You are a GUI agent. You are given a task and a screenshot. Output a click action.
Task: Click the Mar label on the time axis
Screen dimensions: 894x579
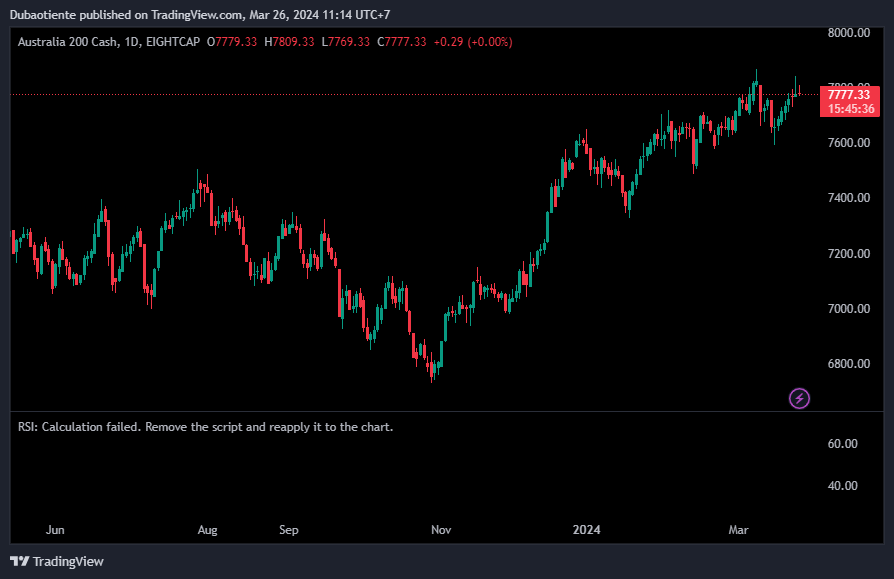(x=738, y=529)
